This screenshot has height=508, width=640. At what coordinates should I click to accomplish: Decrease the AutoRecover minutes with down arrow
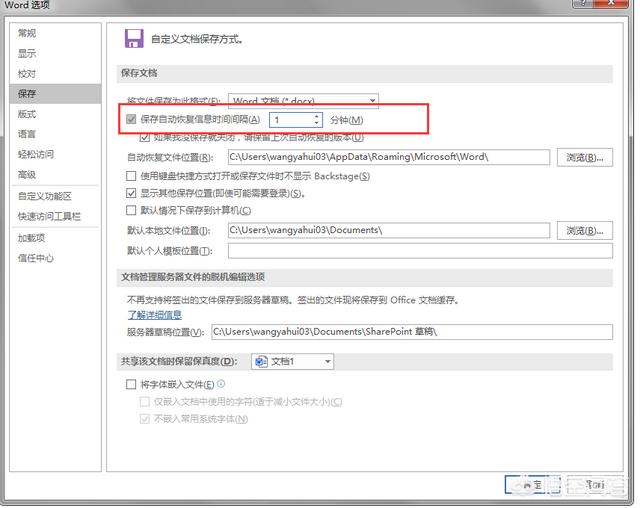pyautogui.click(x=317, y=123)
